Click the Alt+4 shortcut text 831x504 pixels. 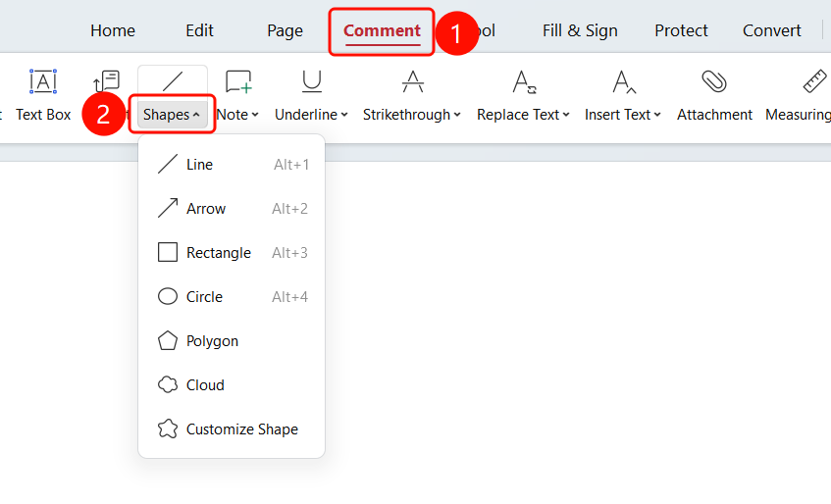pyautogui.click(x=289, y=297)
